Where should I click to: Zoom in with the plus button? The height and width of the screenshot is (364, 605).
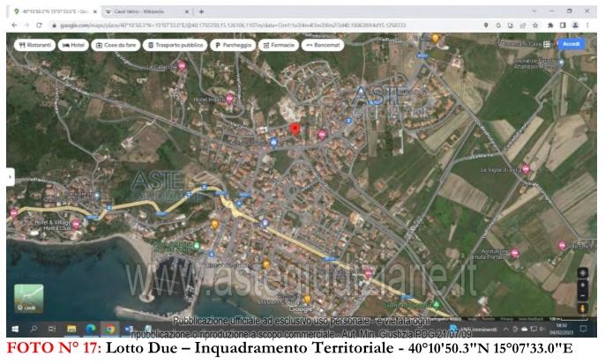coord(583,286)
